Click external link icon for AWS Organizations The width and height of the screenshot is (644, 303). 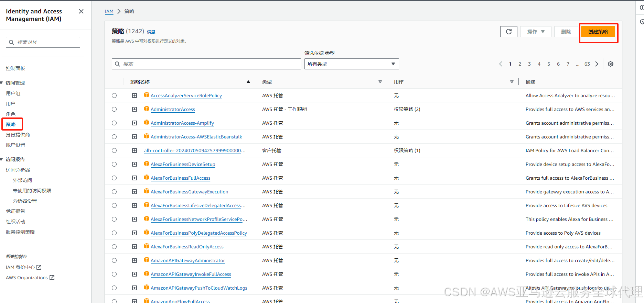(52, 278)
